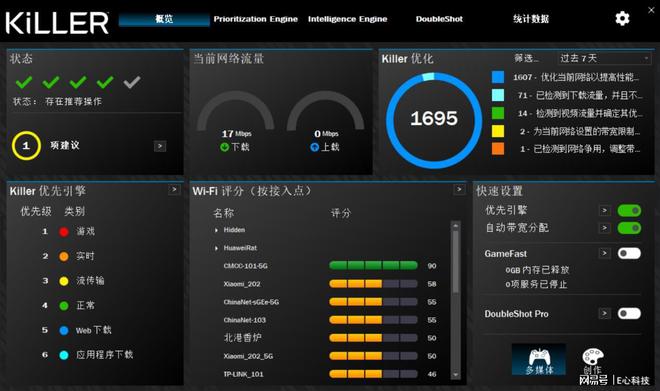Open 优先引擎 quick setting arrow
The image size is (660, 391).
coord(604,210)
